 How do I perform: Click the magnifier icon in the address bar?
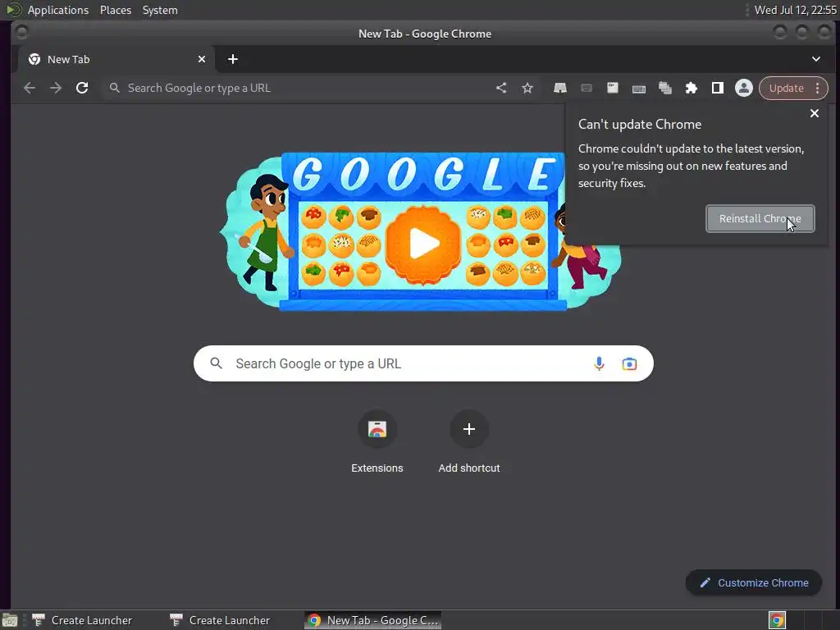(x=115, y=87)
